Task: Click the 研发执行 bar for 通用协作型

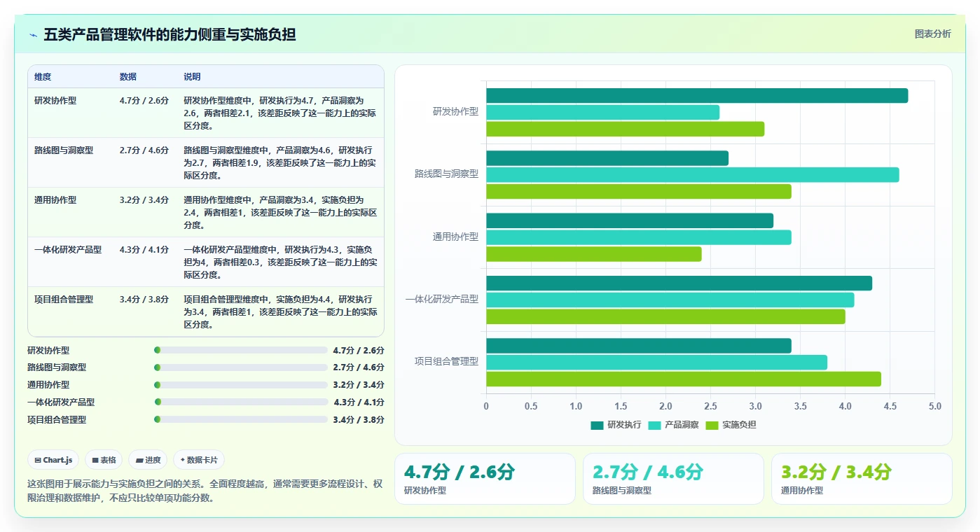Action: click(x=630, y=220)
